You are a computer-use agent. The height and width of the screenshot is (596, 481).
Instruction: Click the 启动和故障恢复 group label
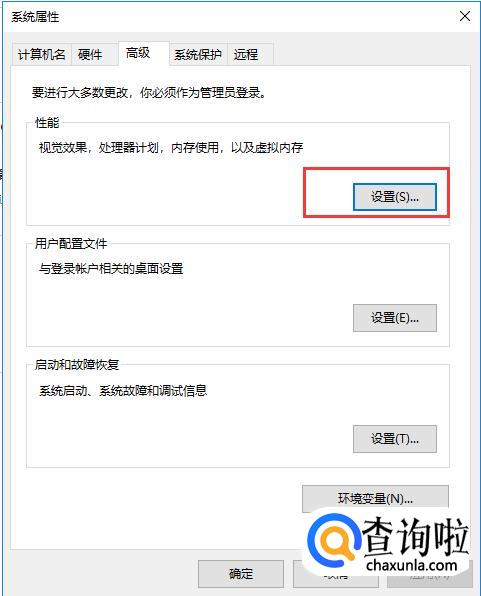[x=77, y=365]
